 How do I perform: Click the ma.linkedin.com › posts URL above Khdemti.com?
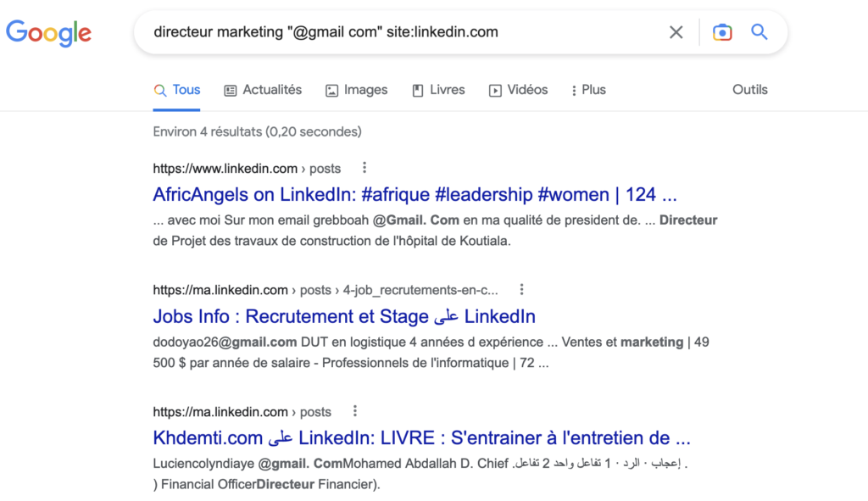(242, 412)
